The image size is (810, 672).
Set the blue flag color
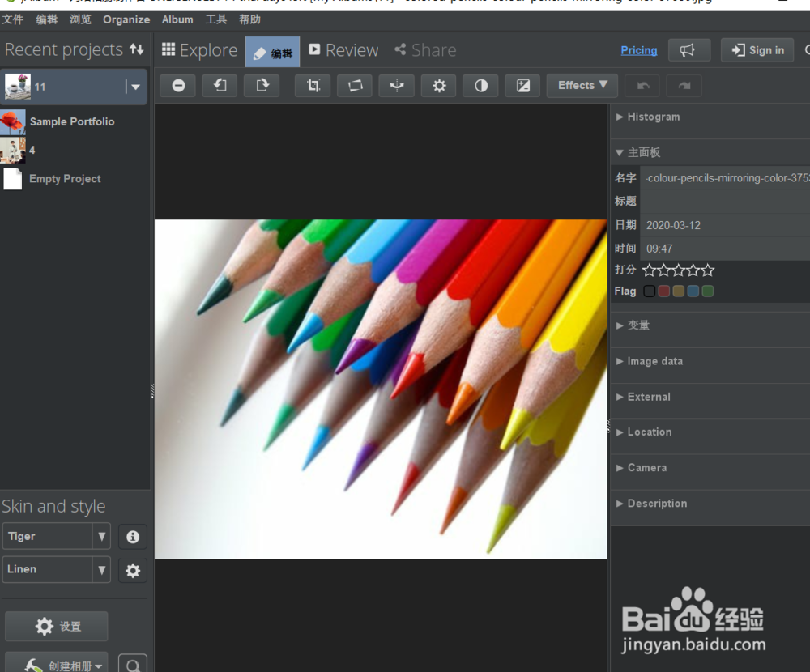click(x=693, y=291)
